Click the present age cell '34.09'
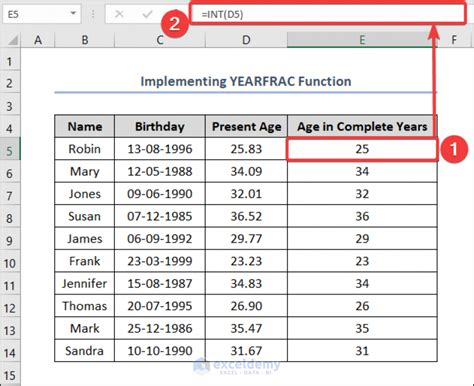This screenshot has width=474, height=386. point(246,171)
